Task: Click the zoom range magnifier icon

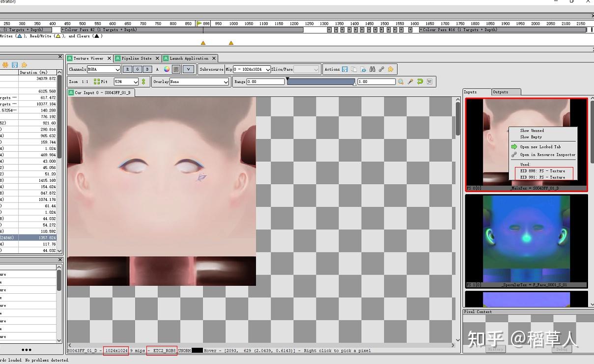Action: pos(401,82)
